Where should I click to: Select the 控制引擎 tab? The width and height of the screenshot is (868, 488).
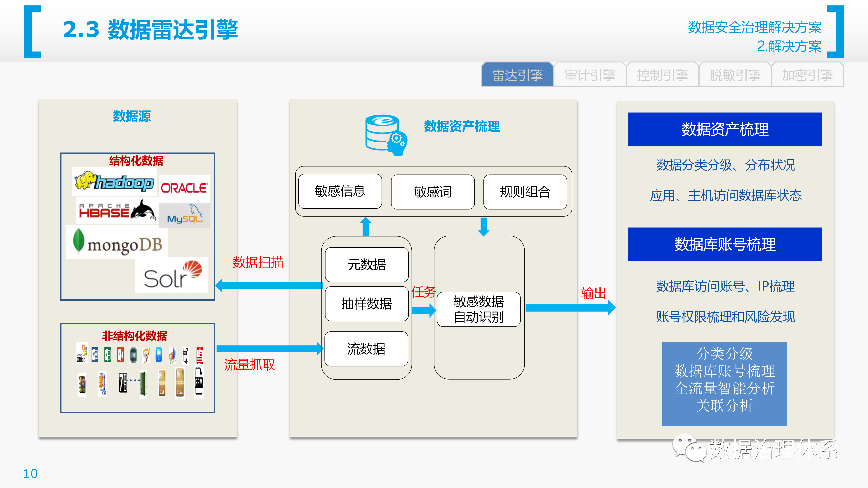[663, 75]
